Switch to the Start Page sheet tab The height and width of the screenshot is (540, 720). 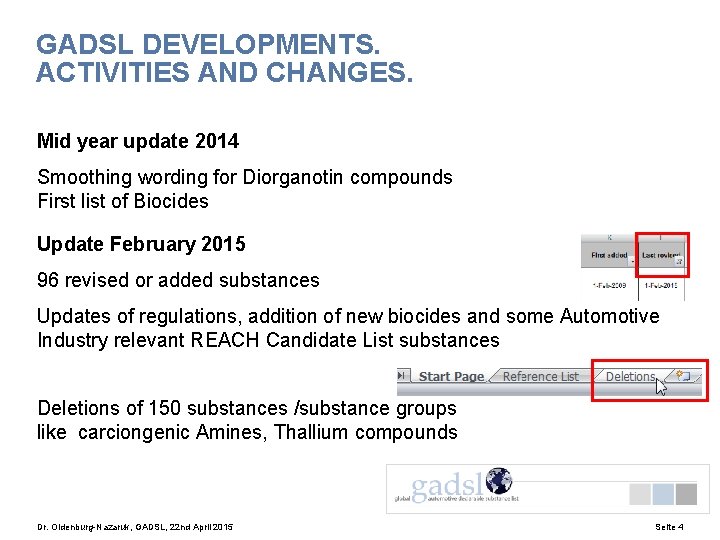[x=450, y=377]
